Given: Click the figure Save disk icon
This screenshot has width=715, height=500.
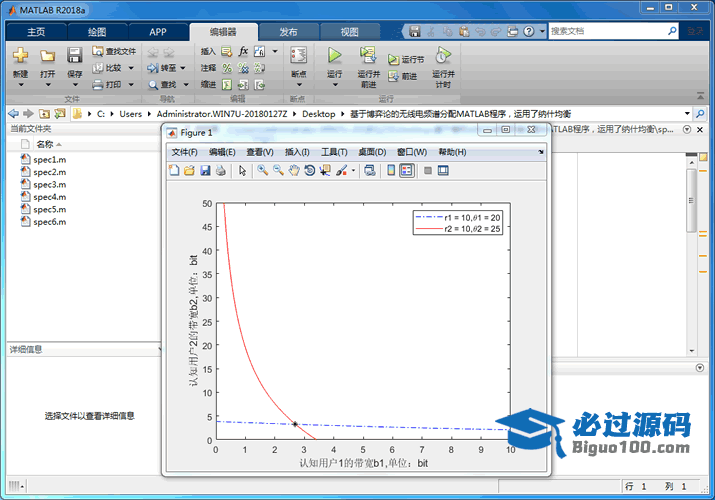Looking at the screenshot, I should tap(205, 171).
